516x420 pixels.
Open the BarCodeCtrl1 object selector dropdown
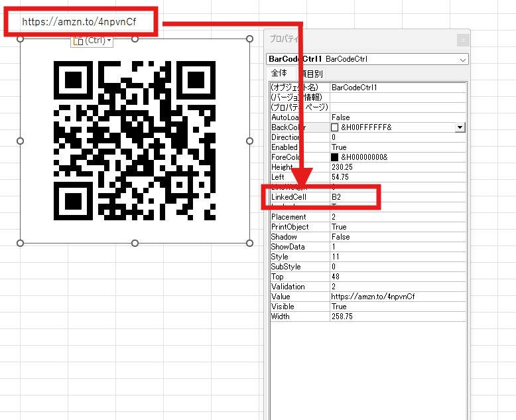463,60
